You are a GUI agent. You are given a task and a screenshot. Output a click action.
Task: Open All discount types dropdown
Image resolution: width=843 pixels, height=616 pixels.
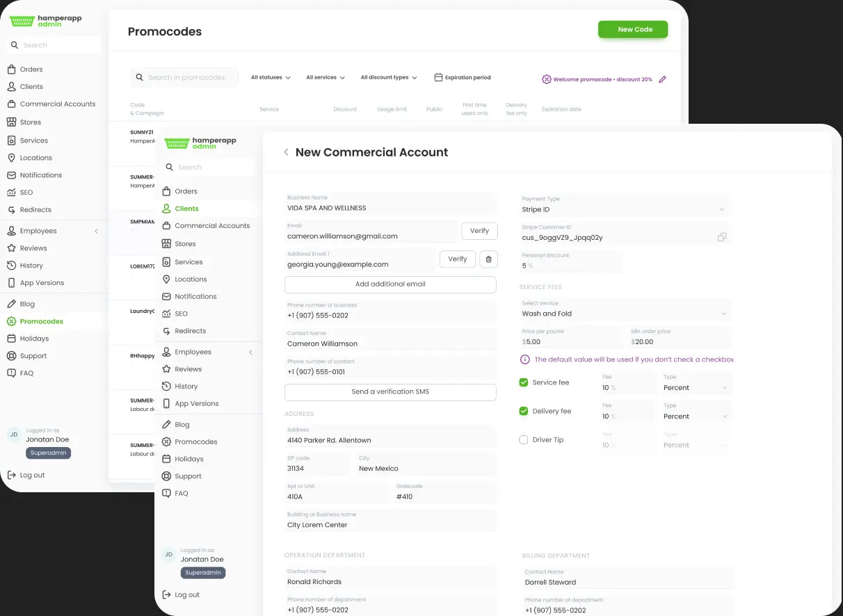click(389, 77)
